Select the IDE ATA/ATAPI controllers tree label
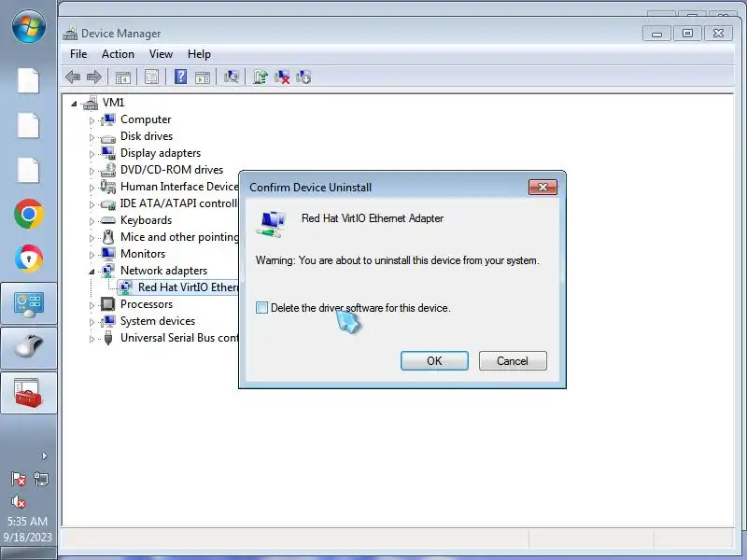 point(178,203)
